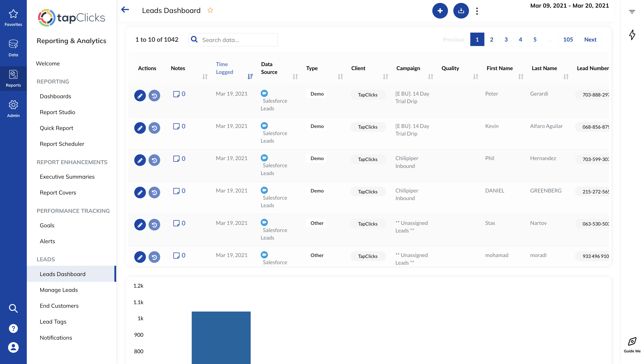This screenshot has height=364, width=643.
Task: Sort by First Name column
Action: coord(521,77)
